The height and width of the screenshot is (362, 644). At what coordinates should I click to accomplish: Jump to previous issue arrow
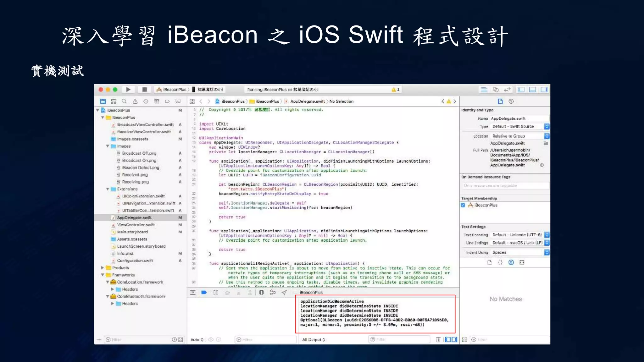(443, 101)
